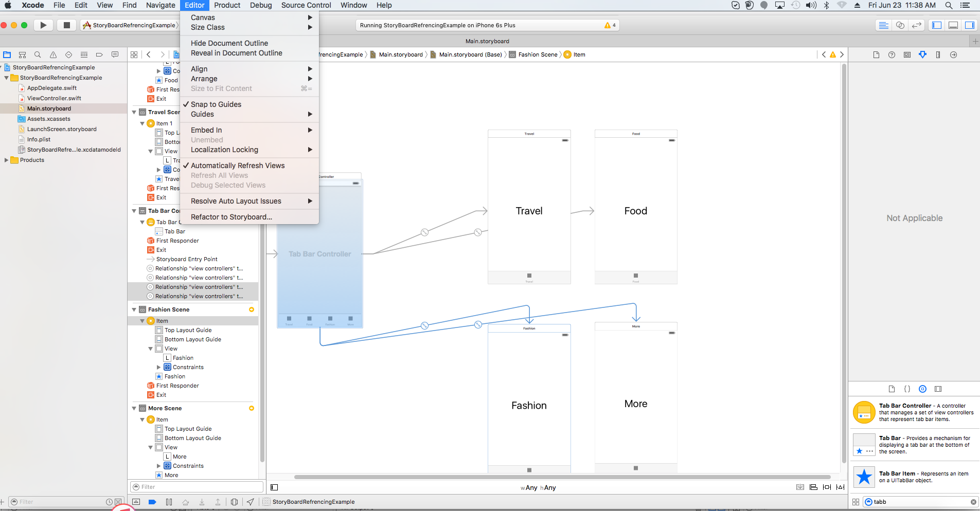Image resolution: width=980 pixels, height=511 pixels.
Task: Select Refactor to Storyboard...
Action: (x=231, y=216)
